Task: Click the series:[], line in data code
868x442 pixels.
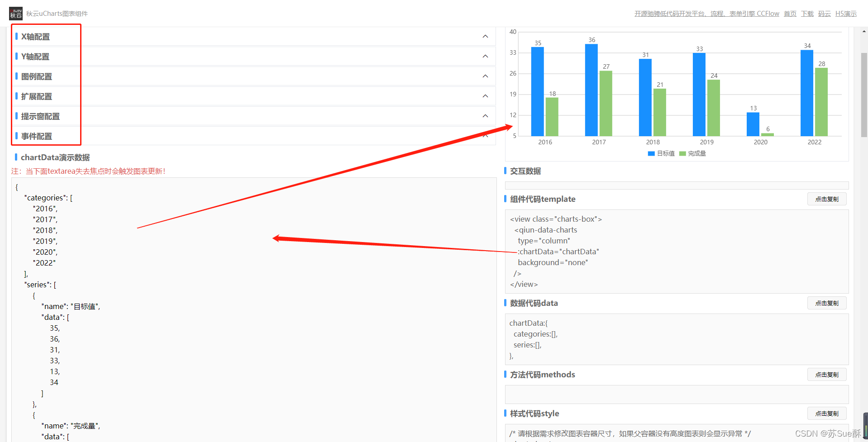Action: [x=528, y=345]
